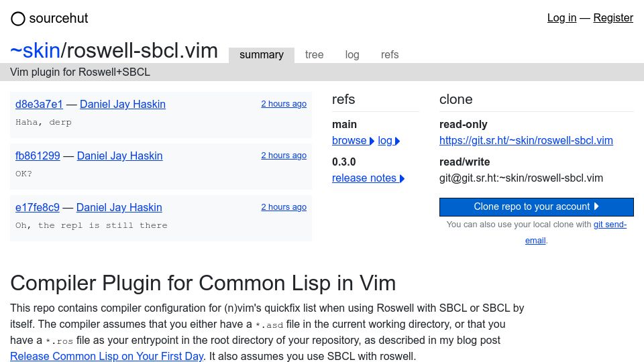Switch to the tree tab

coord(314,54)
